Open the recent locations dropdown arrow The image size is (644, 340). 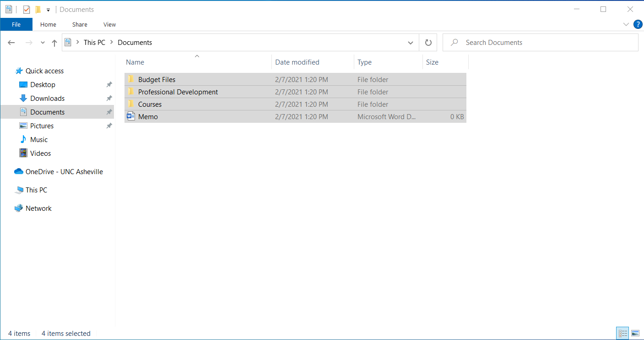pos(43,43)
